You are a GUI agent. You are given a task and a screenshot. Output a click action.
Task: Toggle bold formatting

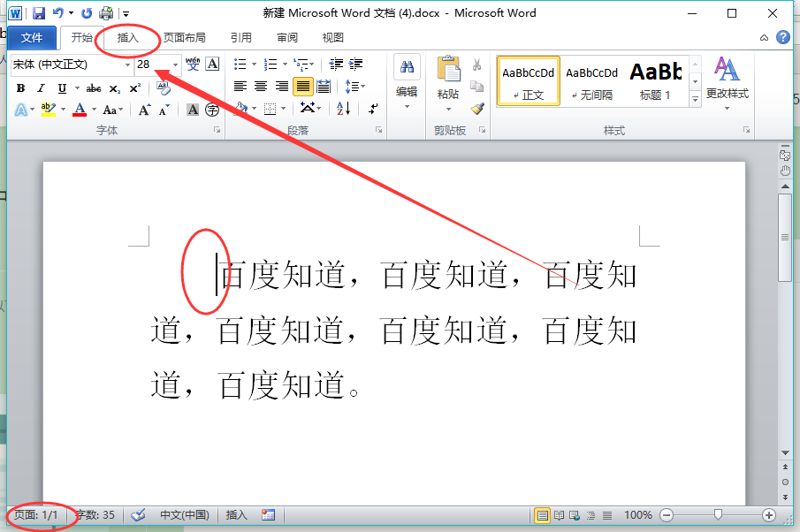click(x=21, y=88)
